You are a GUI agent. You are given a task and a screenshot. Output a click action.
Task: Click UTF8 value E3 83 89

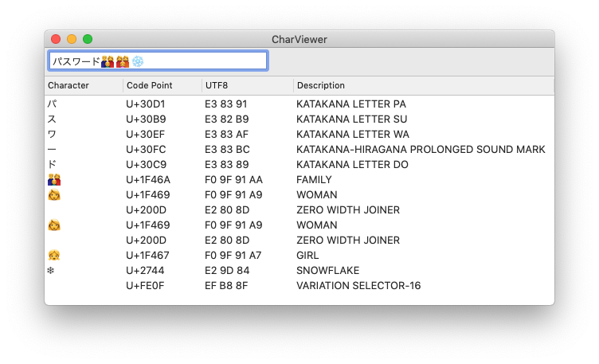point(226,165)
